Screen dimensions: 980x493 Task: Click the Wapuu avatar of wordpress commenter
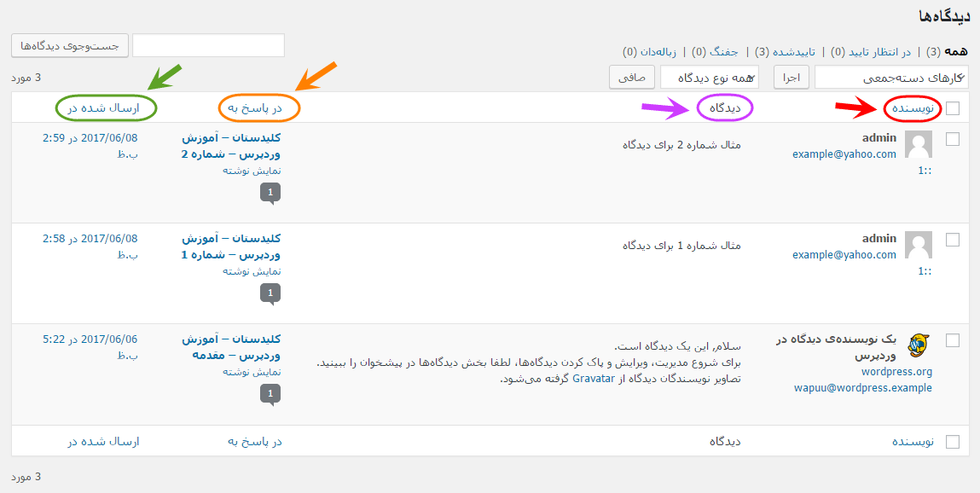(x=919, y=345)
